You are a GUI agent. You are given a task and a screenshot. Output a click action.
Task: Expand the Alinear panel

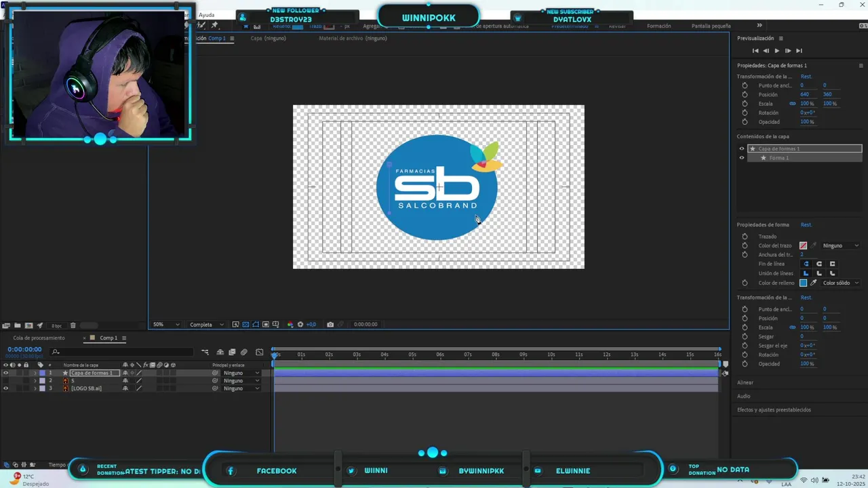click(x=745, y=383)
